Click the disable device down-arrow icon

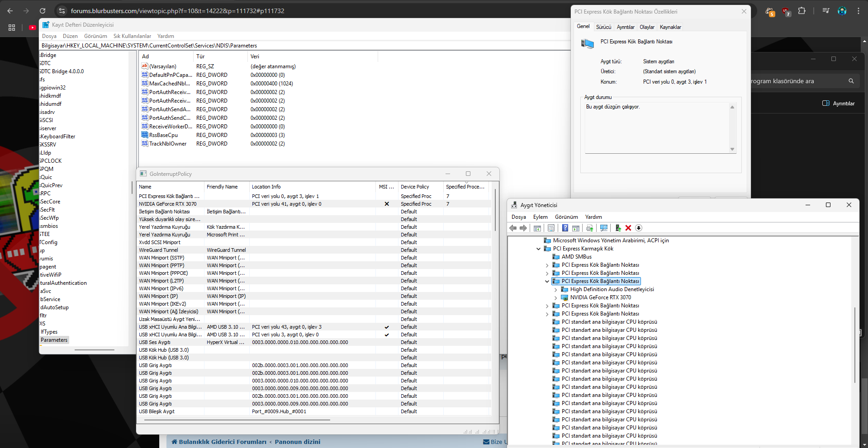pos(639,228)
